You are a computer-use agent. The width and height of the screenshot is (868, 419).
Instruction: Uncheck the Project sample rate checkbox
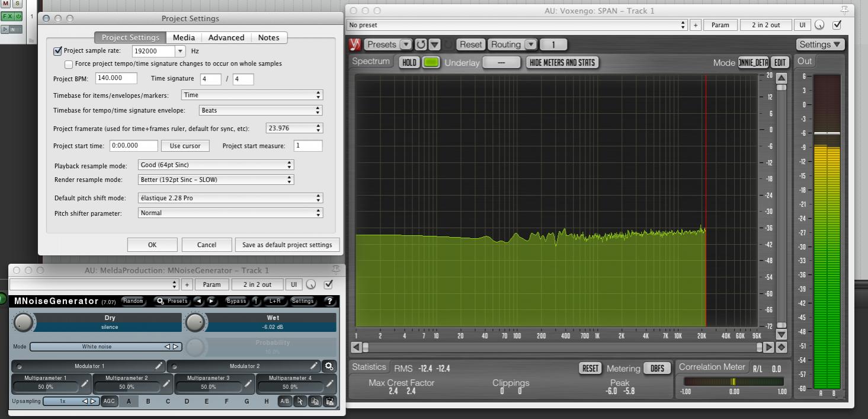tap(57, 51)
